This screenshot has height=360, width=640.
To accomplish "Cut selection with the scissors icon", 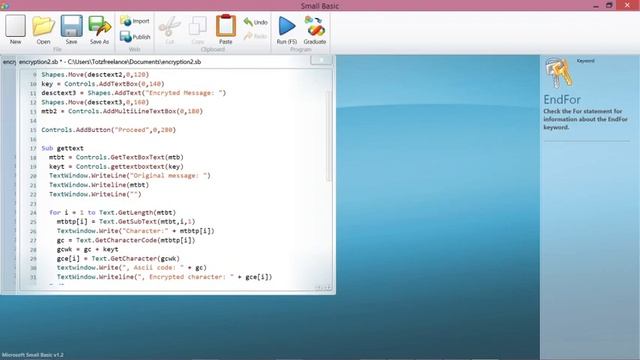I will [x=169, y=29].
